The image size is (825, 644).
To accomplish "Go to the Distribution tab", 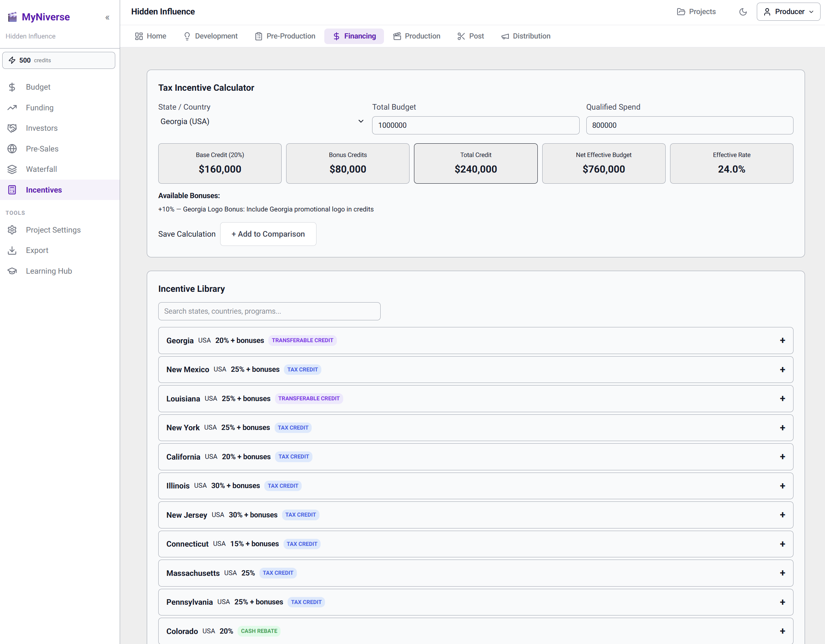I will 526,36.
